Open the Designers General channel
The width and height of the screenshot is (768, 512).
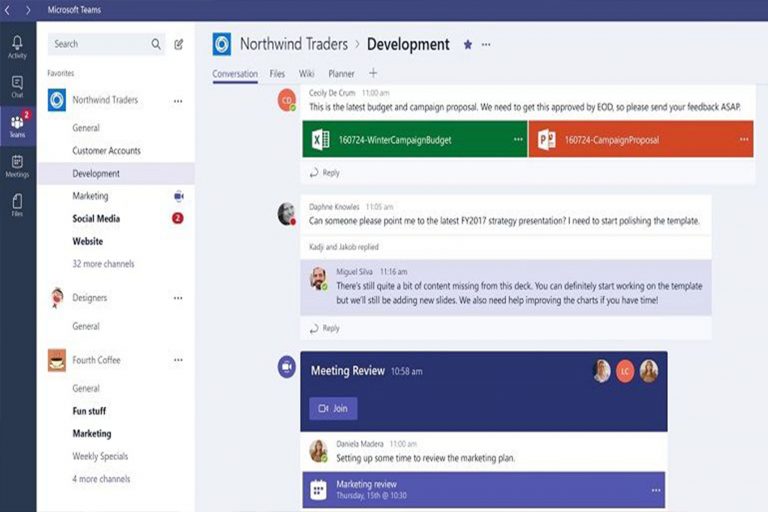[x=86, y=326]
